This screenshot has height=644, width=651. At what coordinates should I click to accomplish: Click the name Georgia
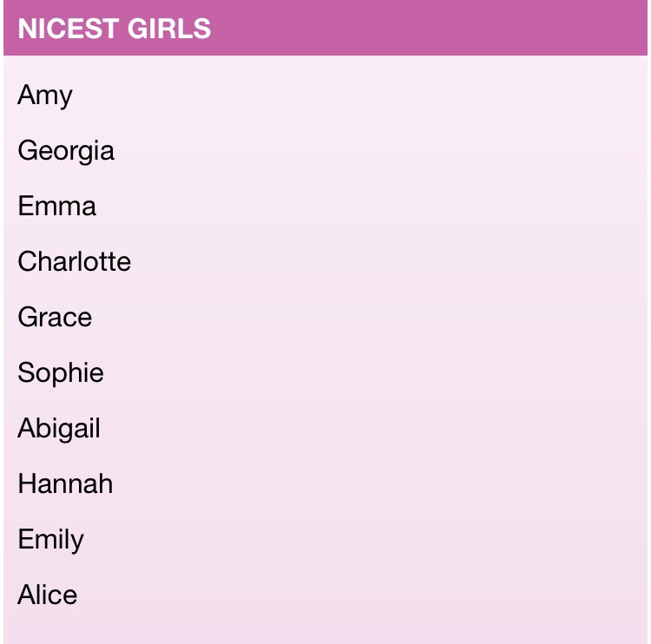66,151
